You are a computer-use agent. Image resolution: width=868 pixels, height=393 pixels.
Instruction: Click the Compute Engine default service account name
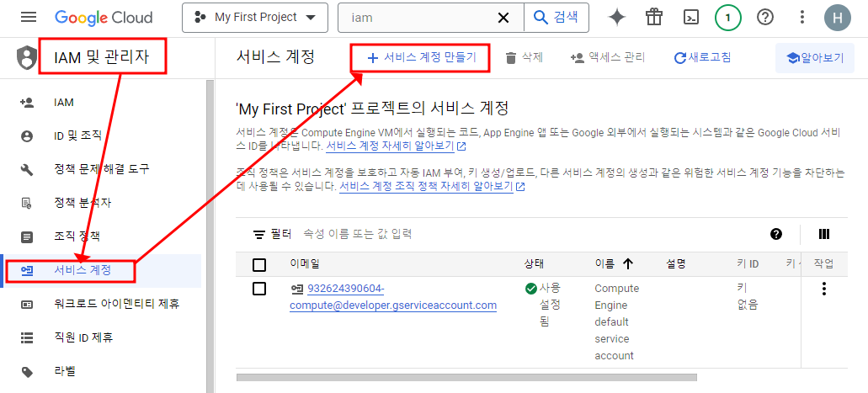coord(616,321)
